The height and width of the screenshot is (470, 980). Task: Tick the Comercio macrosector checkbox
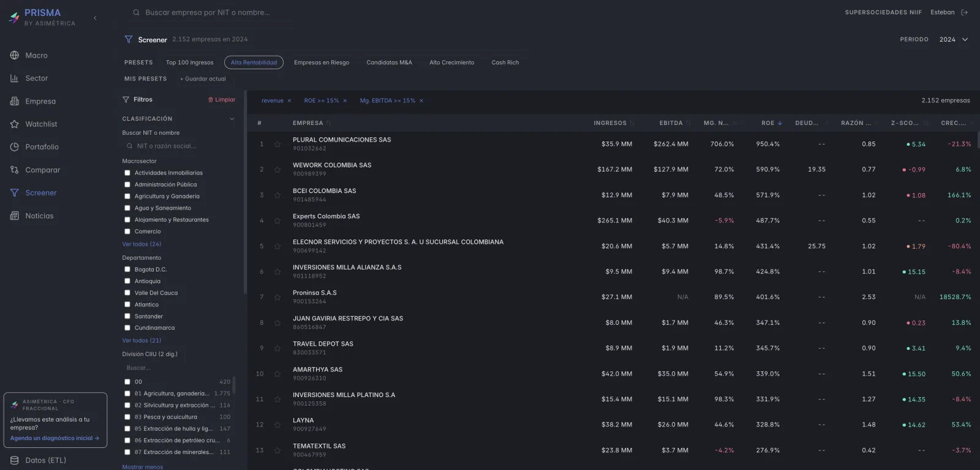[127, 232]
